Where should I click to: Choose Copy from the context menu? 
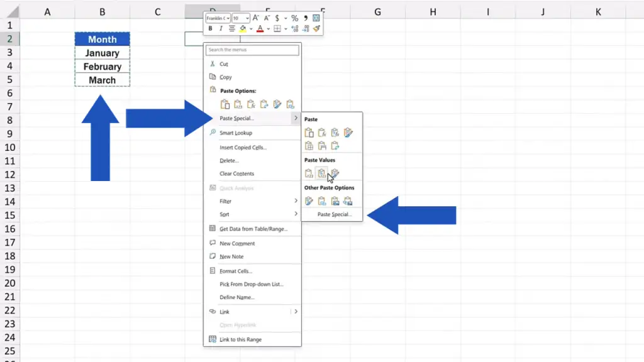click(x=252, y=77)
